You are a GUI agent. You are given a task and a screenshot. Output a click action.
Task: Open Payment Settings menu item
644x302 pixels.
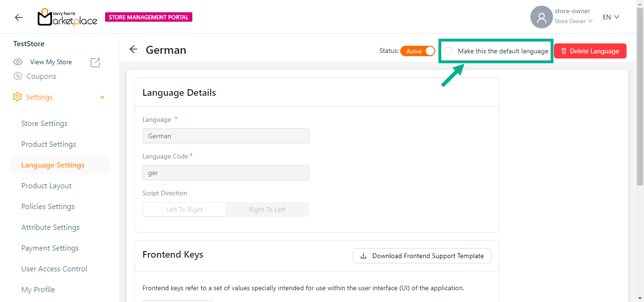pyautogui.click(x=50, y=248)
